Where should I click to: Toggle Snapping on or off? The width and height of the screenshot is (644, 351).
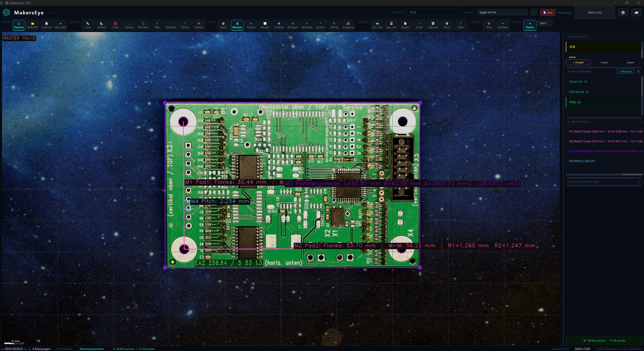[348, 25]
